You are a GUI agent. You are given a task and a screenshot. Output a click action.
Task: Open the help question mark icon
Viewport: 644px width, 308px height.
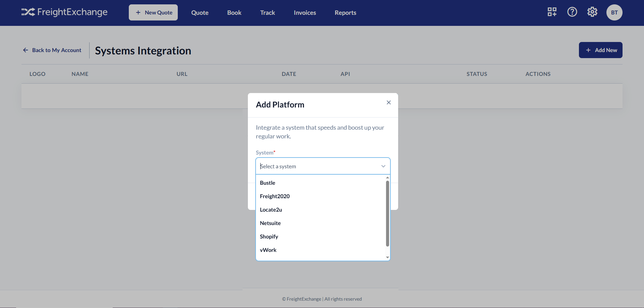(x=572, y=12)
